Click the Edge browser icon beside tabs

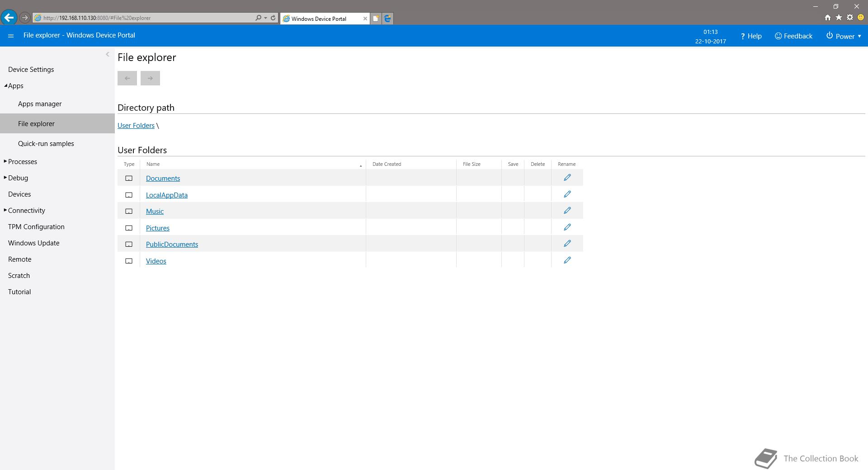coord(387,19)
